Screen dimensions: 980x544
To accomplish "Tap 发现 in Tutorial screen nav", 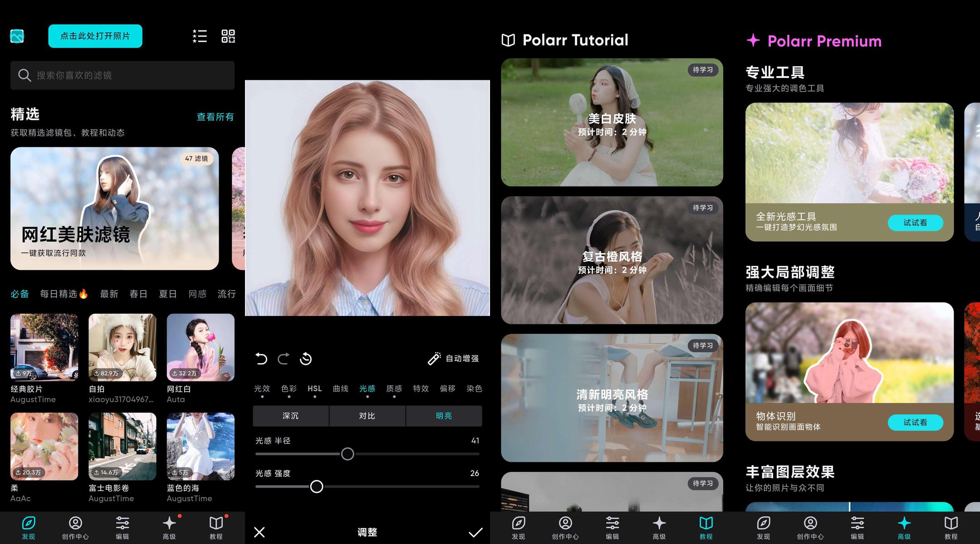I will 519,528.
